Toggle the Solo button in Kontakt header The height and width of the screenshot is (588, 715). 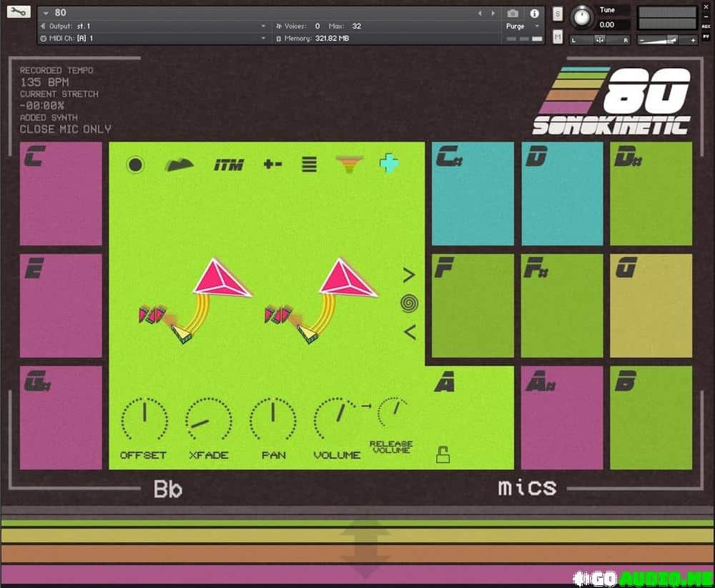coord(557,14)
